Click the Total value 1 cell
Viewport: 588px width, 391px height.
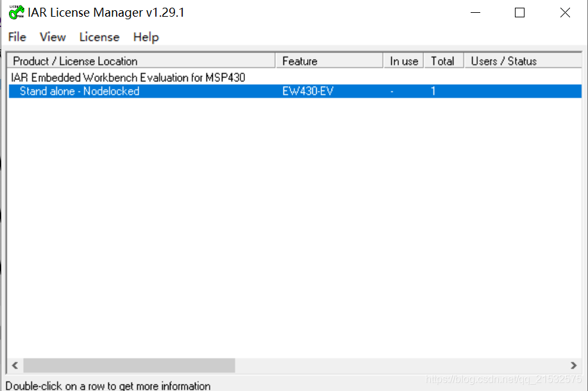(x=433, y=91)
